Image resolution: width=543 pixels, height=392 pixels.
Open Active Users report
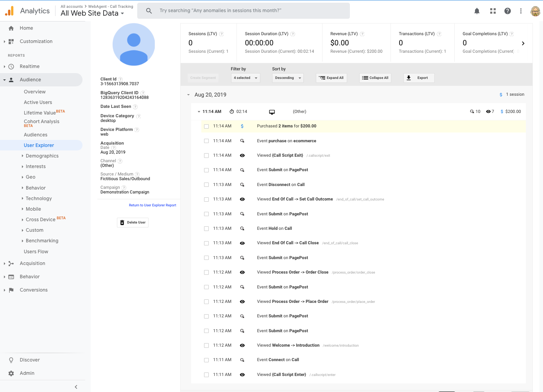[38, 102]
